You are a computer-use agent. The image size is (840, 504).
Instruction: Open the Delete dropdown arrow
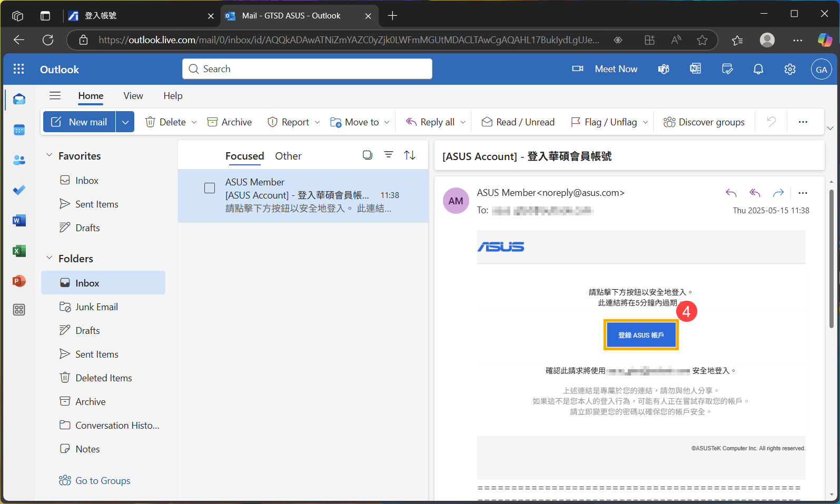point(194,122)
